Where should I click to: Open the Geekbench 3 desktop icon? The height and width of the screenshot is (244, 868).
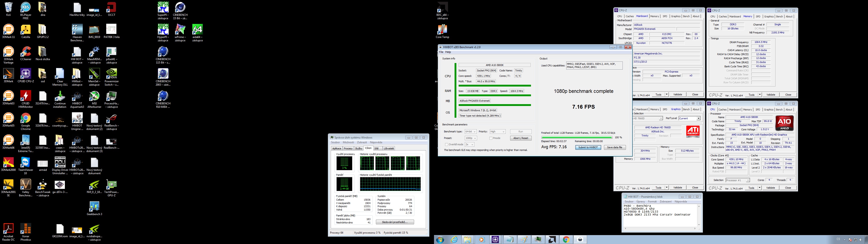click(94, 208)
